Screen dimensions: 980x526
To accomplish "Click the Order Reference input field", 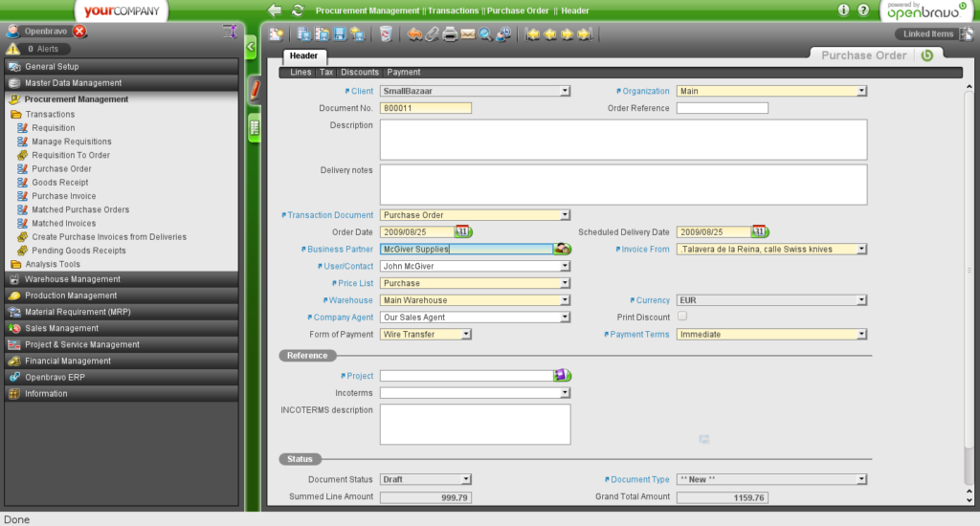I will [723, 108].
